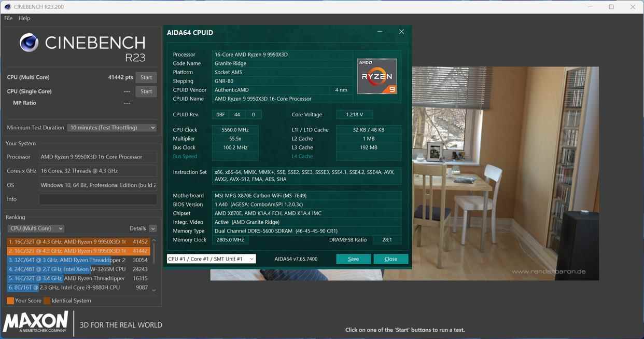Expand the ranking Details dropdown arrow
Viewport: 644px width, 339px height.
point(152,228)
